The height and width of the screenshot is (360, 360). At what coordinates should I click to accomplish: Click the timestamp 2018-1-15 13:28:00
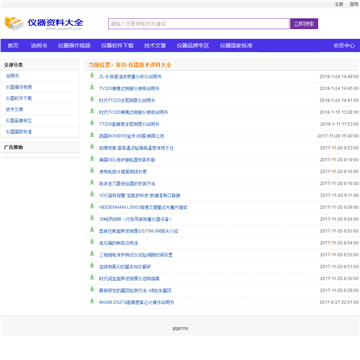[x=339, y=112]
